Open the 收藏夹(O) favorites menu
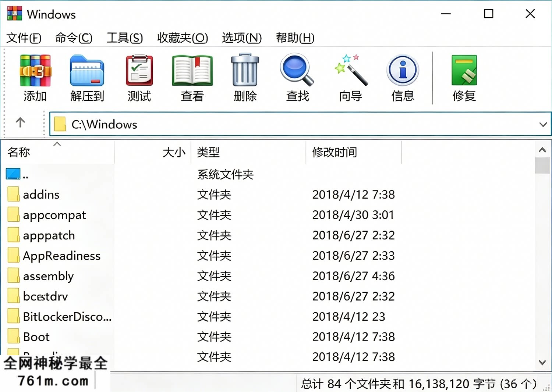This screenshot has height=392, width=552. [x=183, y=38]
